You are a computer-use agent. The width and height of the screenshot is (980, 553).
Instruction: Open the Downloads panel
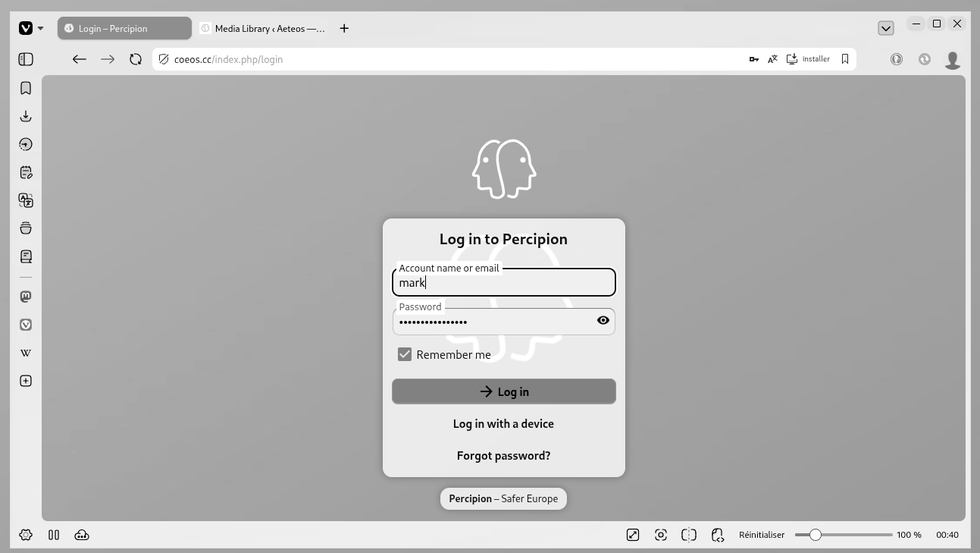click(x=26, y=116)
